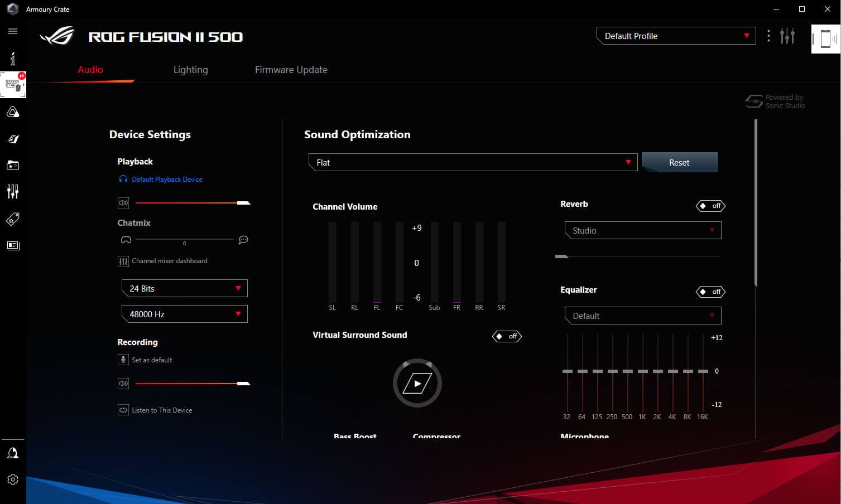
Task: Click the FC channel volume bar
Action: coord(400,262)
